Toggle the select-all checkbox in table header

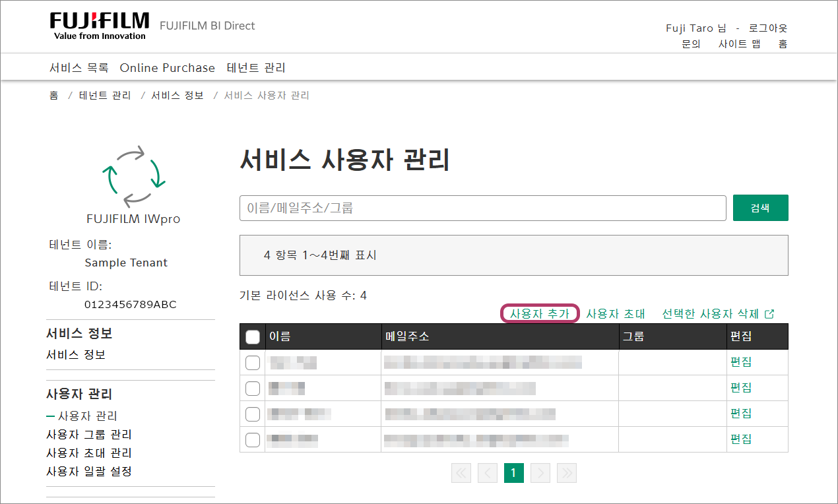[253, 337]
